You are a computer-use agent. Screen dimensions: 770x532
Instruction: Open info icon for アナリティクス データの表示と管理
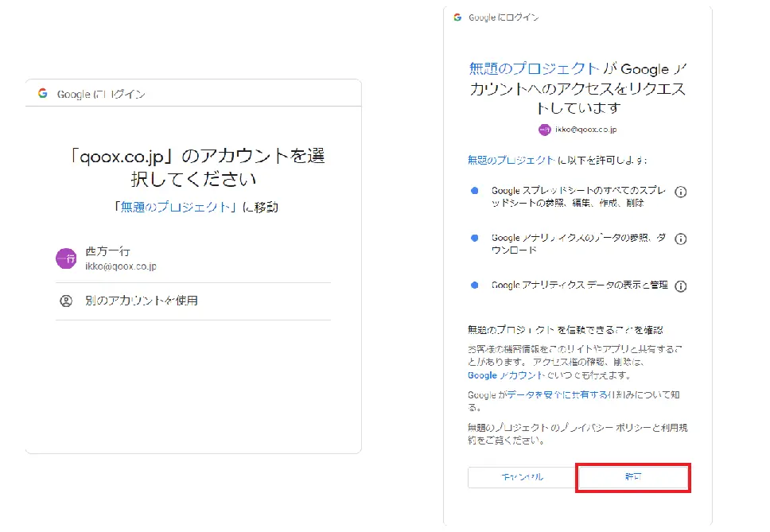[x=681, y=286]
